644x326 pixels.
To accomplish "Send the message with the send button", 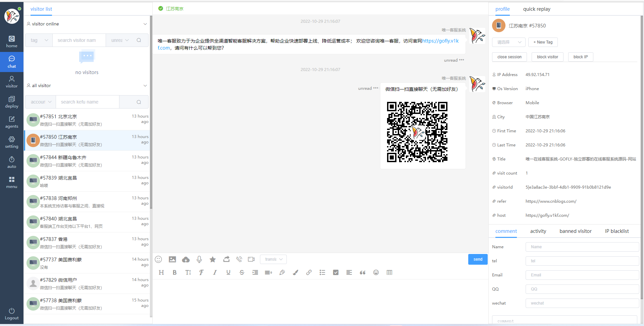I will (478, 259).
